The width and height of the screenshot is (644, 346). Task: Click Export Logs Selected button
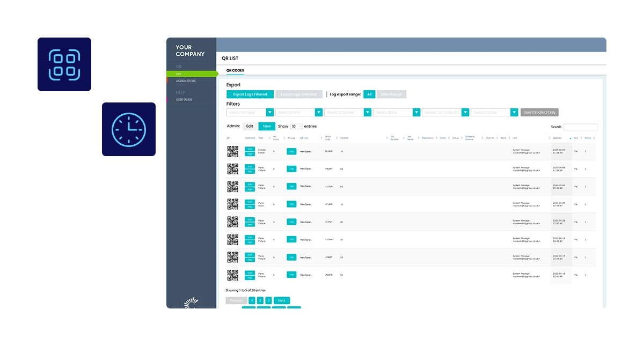pyautogui.click(x=299, y=94)
